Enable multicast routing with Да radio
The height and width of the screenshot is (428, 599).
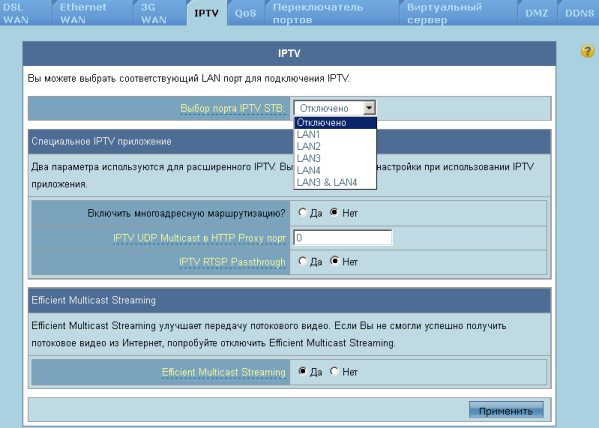(x=303, y=212)
